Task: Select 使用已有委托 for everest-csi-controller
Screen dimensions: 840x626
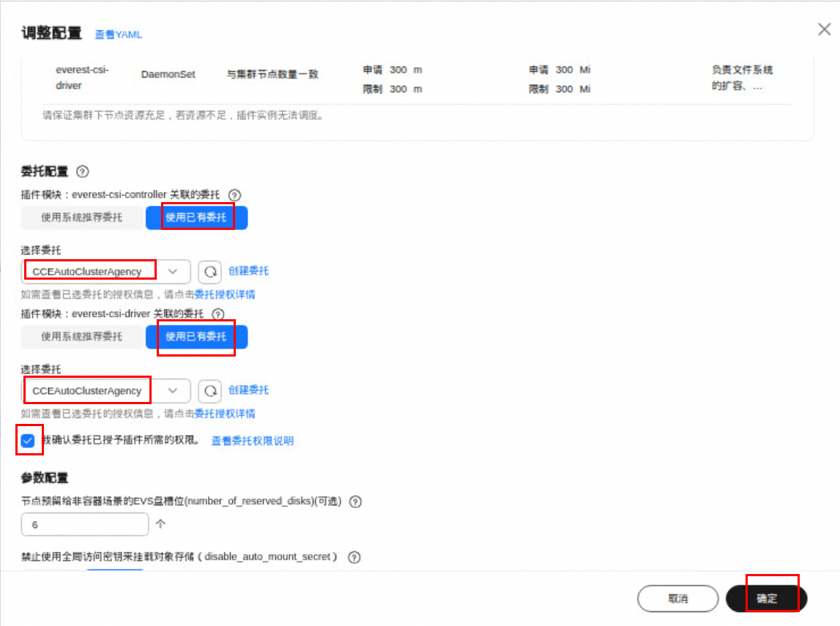Action: coord(196,217)
